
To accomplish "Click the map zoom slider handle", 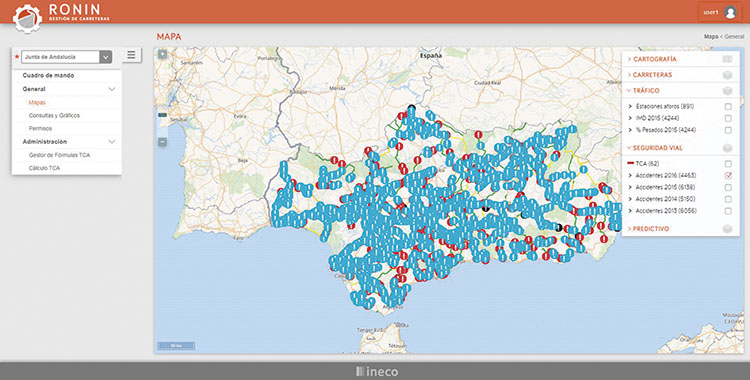I will (x=162, y=115).
